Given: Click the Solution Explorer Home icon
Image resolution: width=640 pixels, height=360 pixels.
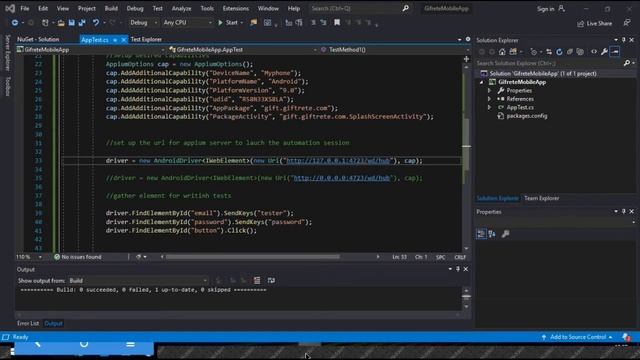Looking at the screenshot, I should click(502, 52).
